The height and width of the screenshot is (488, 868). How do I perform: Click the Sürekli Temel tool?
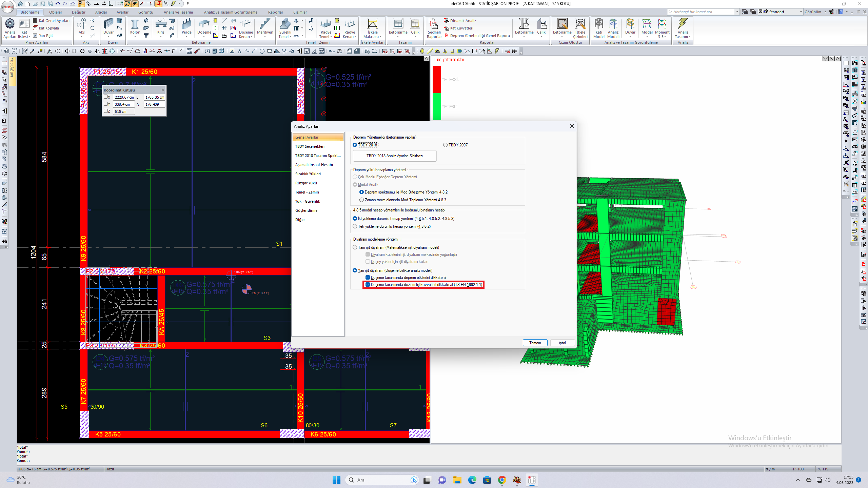(285, 24)
